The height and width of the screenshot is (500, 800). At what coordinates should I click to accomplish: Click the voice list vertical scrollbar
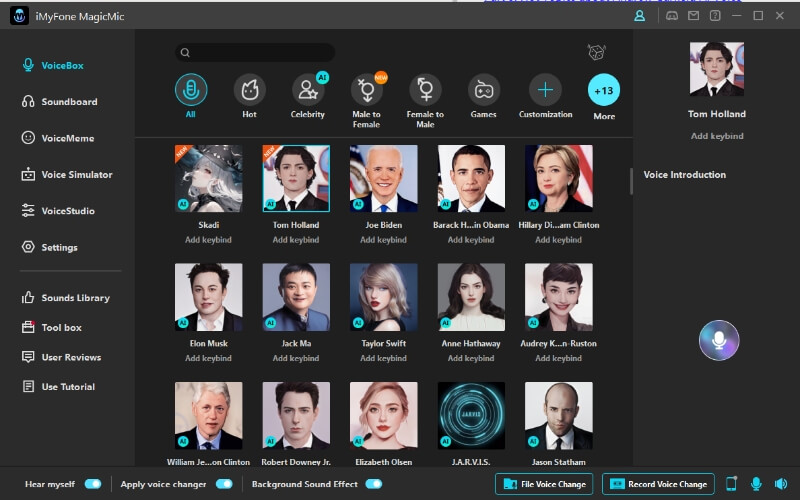pos(631,182)
